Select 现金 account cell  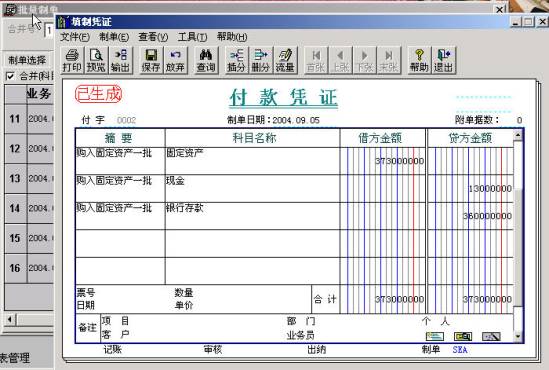click(252, 188)
